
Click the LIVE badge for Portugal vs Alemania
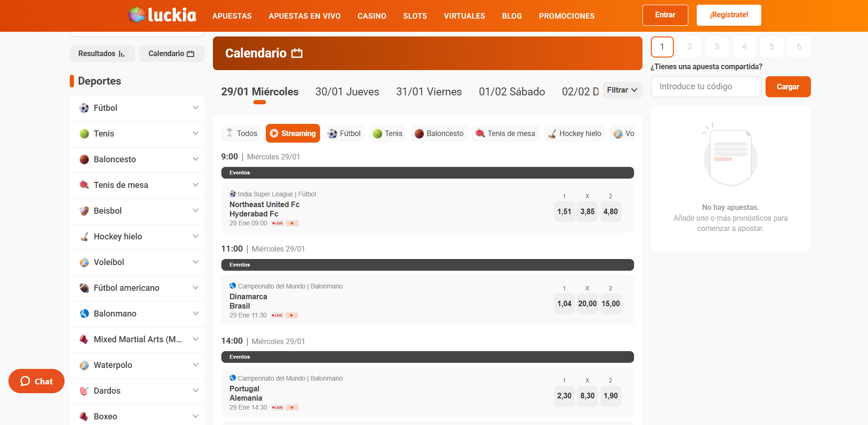277,408
